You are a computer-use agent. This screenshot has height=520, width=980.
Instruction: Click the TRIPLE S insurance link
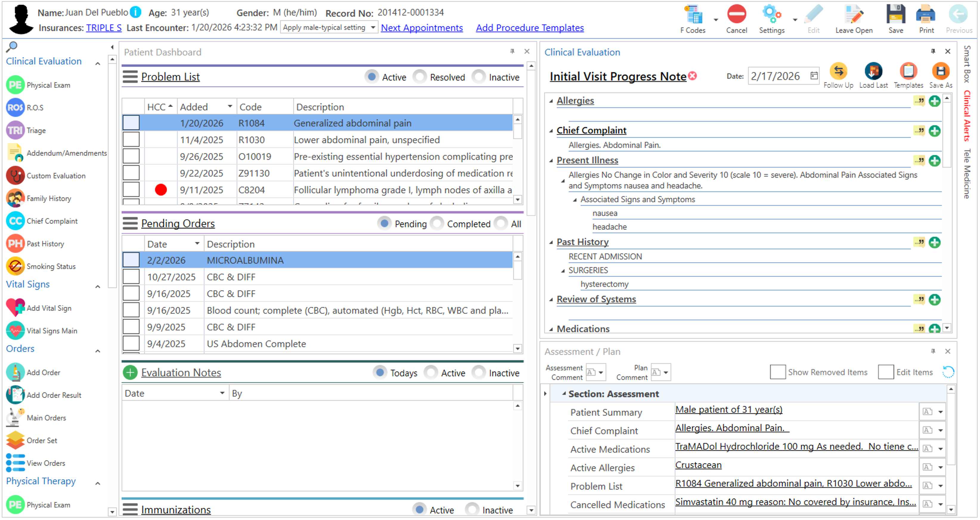pyautogui.click(x=103, y=28)
